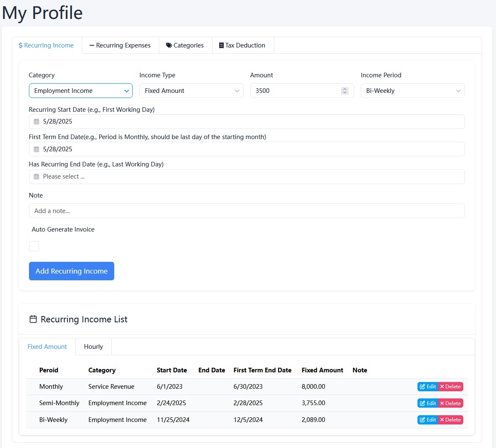
Task: Click the X delete icon on the Bi-Weekly row
Action: [x=442, y=419]
